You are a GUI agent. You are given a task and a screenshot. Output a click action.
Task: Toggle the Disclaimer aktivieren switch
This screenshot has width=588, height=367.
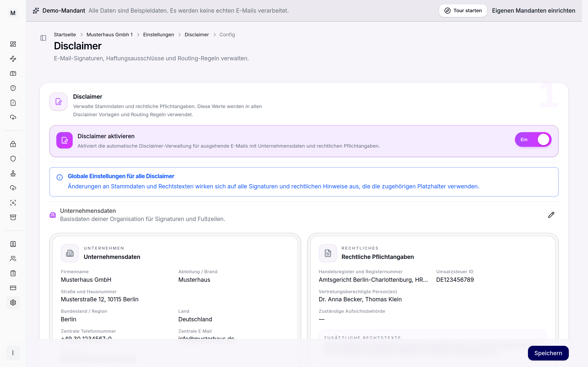pos(533,140)
